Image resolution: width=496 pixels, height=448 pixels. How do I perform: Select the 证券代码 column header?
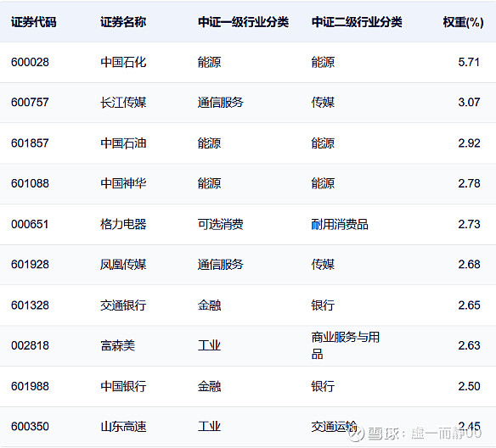pyautogui.click(x=33, y=22)
